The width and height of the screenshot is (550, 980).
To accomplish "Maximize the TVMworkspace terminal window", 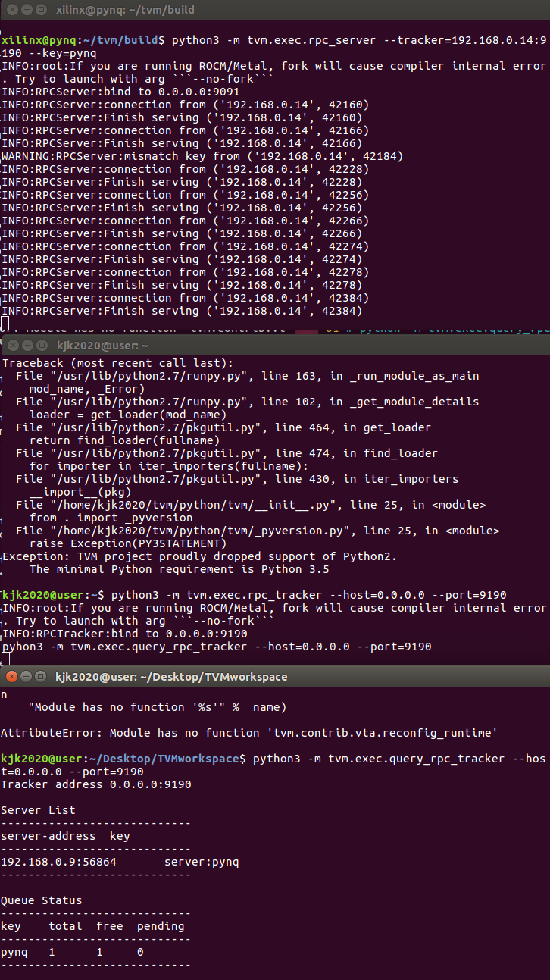I will pos(41,676).
